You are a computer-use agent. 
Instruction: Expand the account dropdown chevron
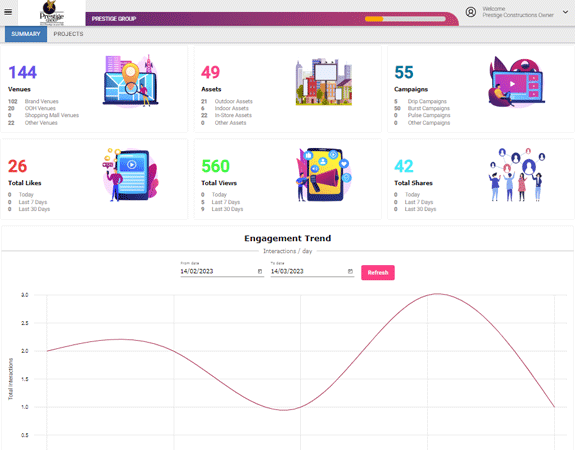pos(565,12)
